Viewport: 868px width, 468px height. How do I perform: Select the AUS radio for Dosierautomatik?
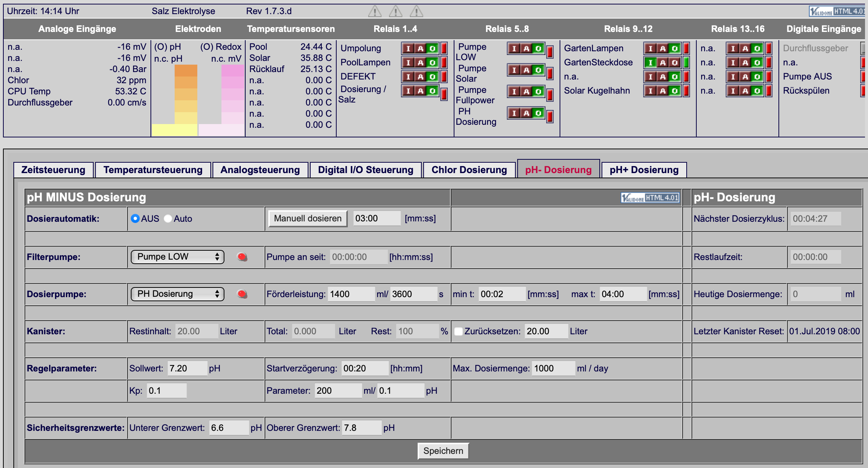[135, 218]
